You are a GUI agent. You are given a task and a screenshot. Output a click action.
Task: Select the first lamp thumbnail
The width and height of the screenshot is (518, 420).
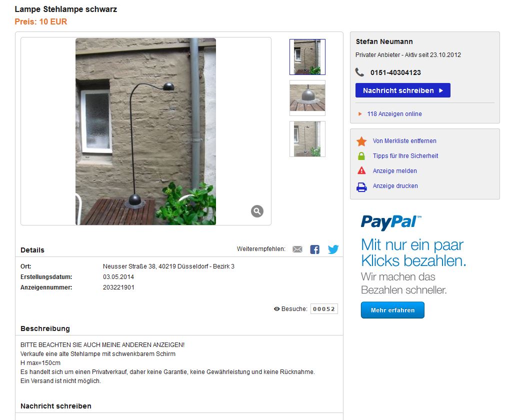coord(307,57)
